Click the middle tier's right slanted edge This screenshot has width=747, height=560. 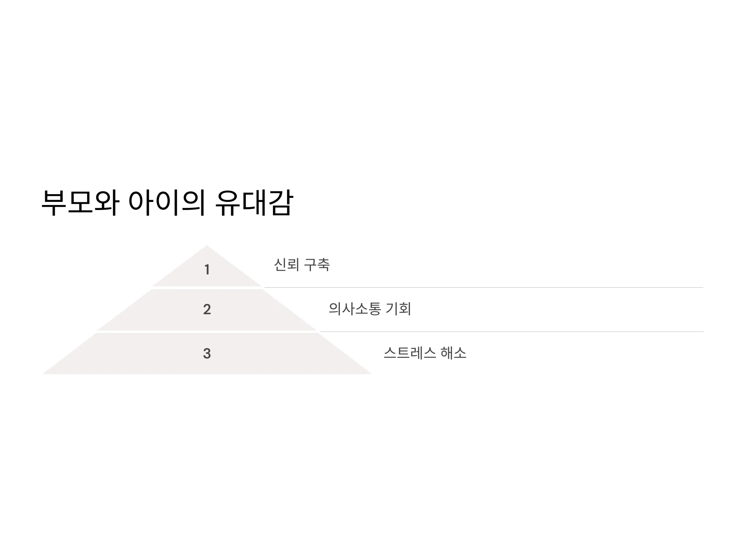tap(290, 310)
